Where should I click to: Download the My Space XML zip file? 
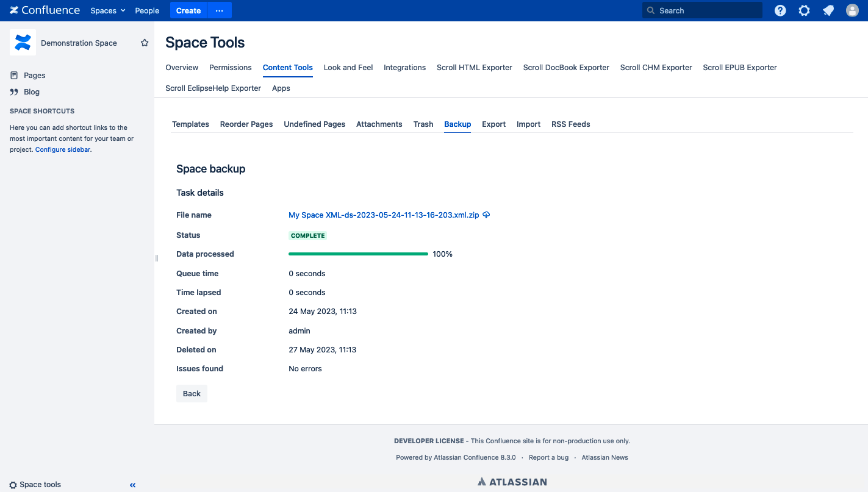click(x=383, y=215)
